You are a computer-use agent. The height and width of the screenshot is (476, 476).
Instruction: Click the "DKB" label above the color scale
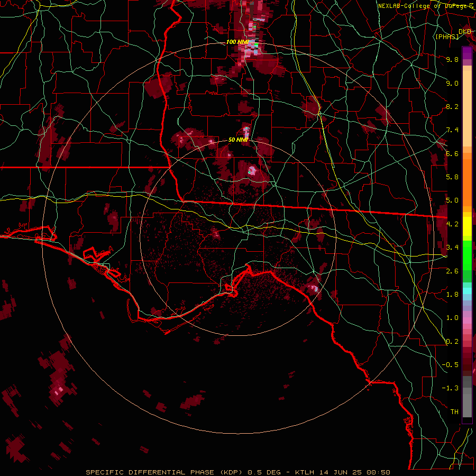[x=465, y=31]
